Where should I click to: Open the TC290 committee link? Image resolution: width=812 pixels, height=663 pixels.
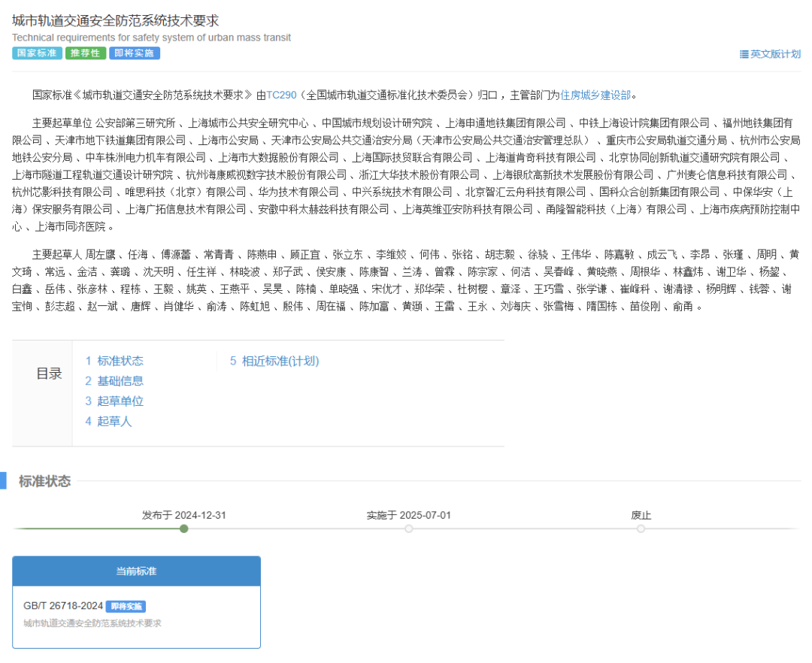[x=281, y=95]
